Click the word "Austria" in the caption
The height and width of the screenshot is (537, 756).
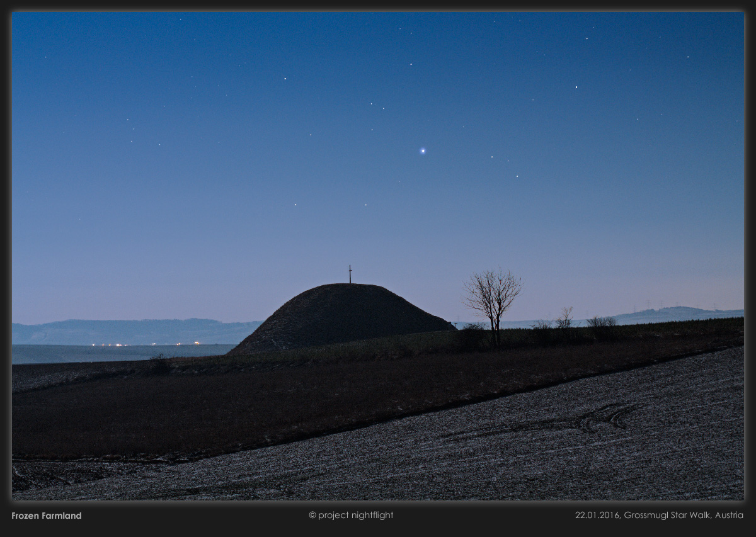(x=729, y=515)
